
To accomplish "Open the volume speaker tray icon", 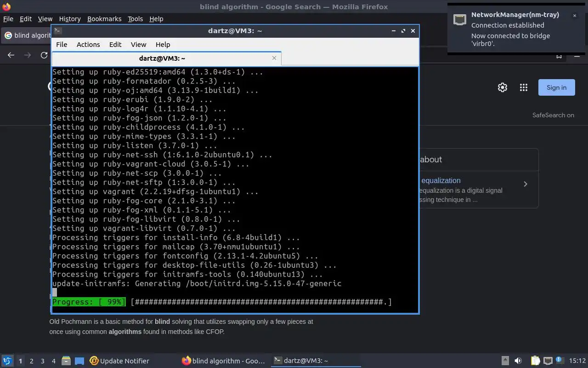I will [518, 361].
